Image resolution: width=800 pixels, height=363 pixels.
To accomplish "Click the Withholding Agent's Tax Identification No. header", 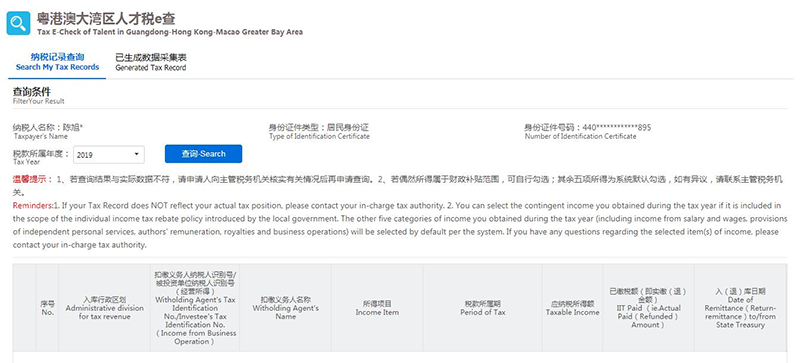I will pyautogui.click(x=195, y=308).
